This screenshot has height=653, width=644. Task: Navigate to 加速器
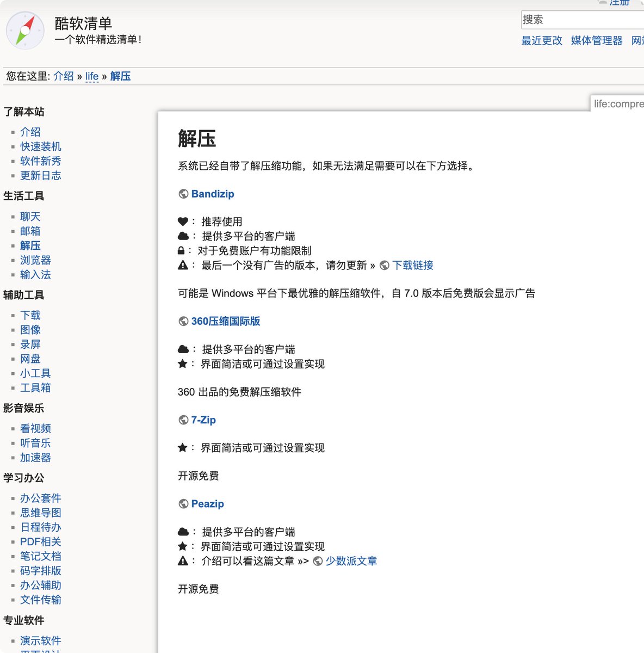click(35, 458)
